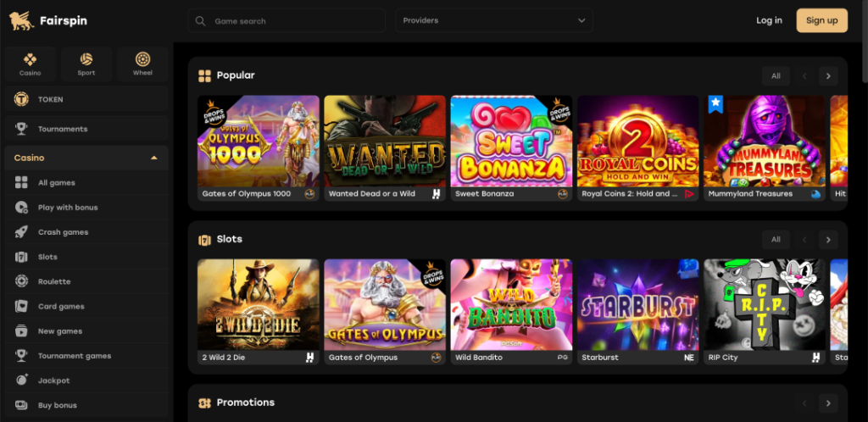868x422 pixels.
Task: Click the Play with bonus icon
Action: pyautogui.click(x=21, y=208)
